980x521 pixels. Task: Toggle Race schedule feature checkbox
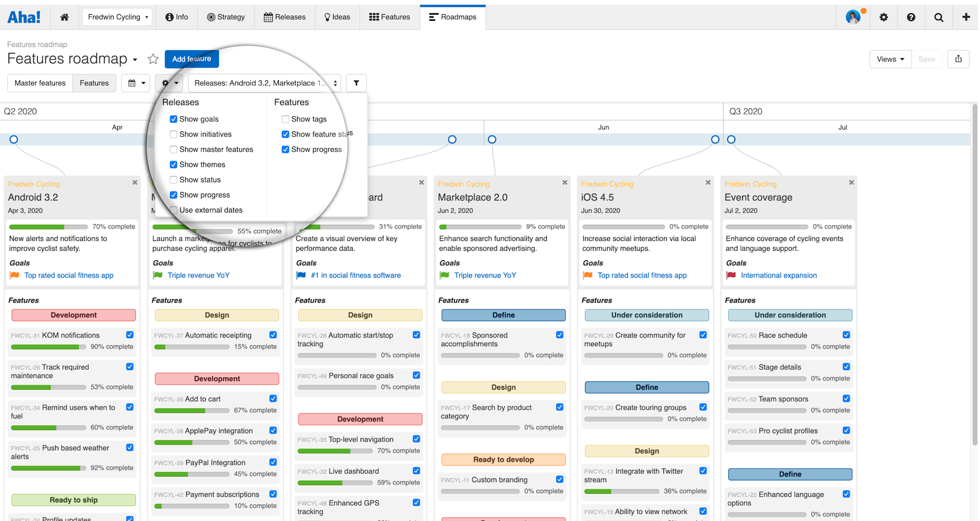[846, 335]
